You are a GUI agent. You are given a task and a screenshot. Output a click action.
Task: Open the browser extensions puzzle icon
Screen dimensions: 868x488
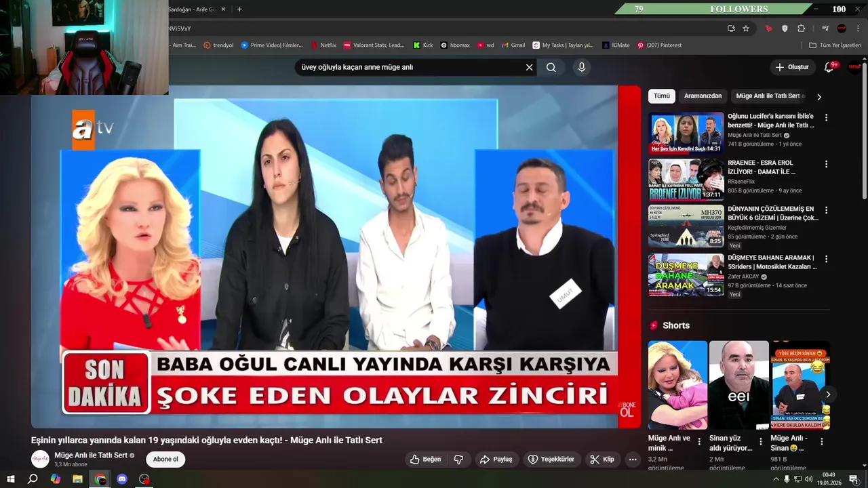[801, 28]
